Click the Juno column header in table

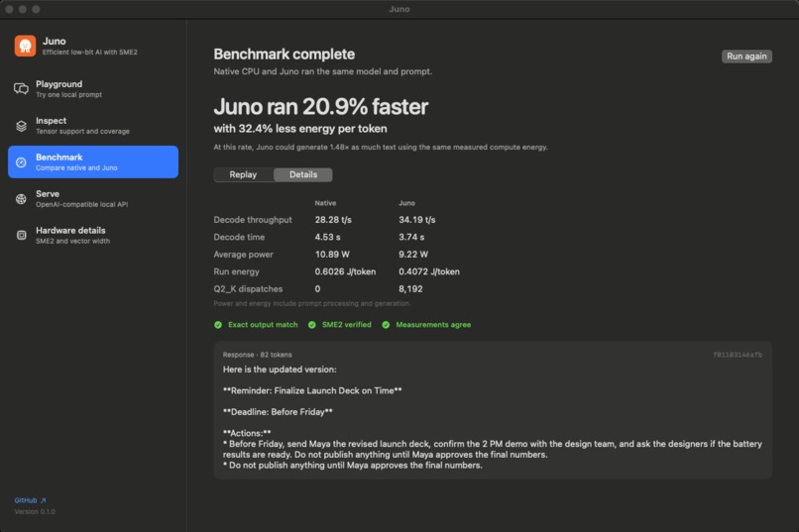[406, 203]
